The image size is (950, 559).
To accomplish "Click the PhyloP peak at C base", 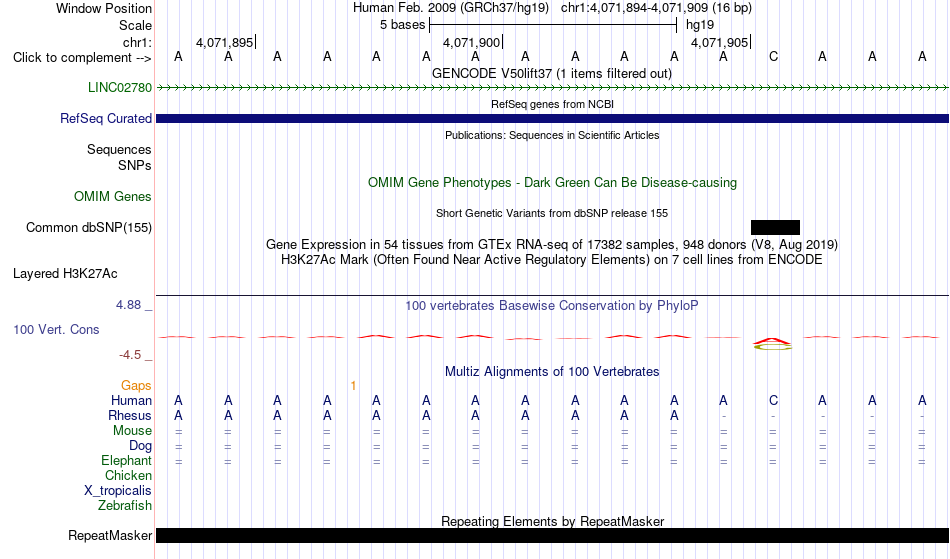I will click(x=772, y=343).
